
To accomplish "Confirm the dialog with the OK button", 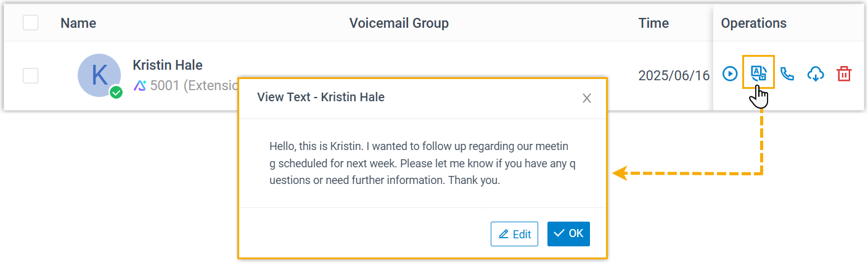I will click(x=568, y=234).
